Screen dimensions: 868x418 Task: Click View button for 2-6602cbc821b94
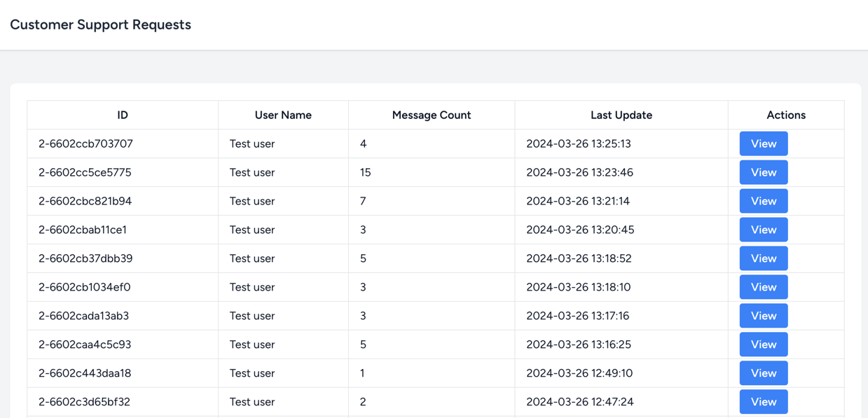coord(764,201)
